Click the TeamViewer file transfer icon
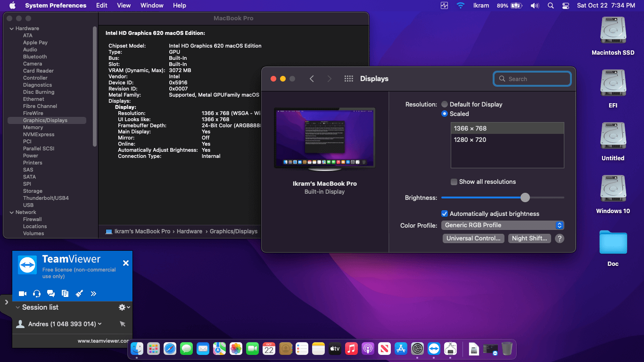The width and height of the screenshot is (644, 362). click(65, 294)
